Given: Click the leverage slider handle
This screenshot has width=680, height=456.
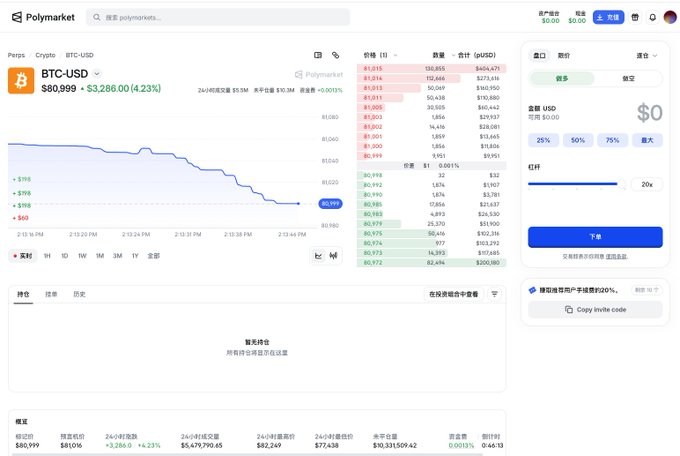Looking at the screenshot, I should coord(621,184).
